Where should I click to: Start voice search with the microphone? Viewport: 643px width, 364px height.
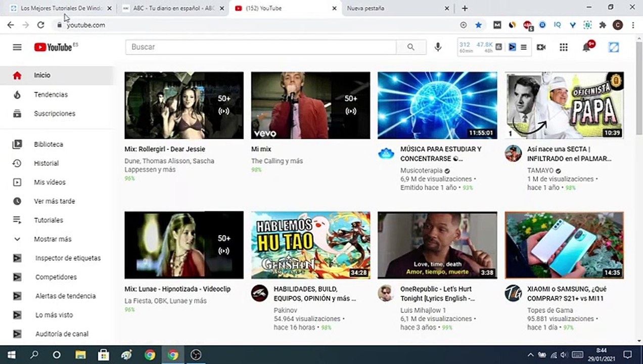438,47
